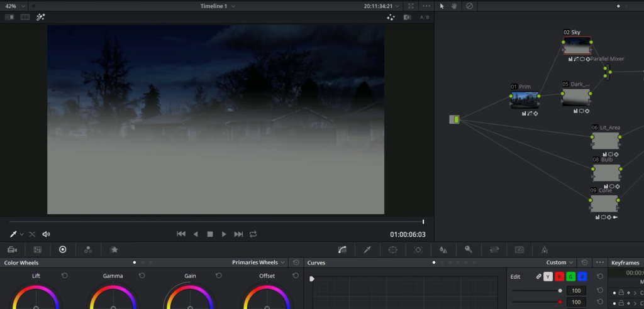The width and height of the screenshot is (644, 309).
Task: Click the magic wand enhance viewer icon
Action: tap(41, 17)
